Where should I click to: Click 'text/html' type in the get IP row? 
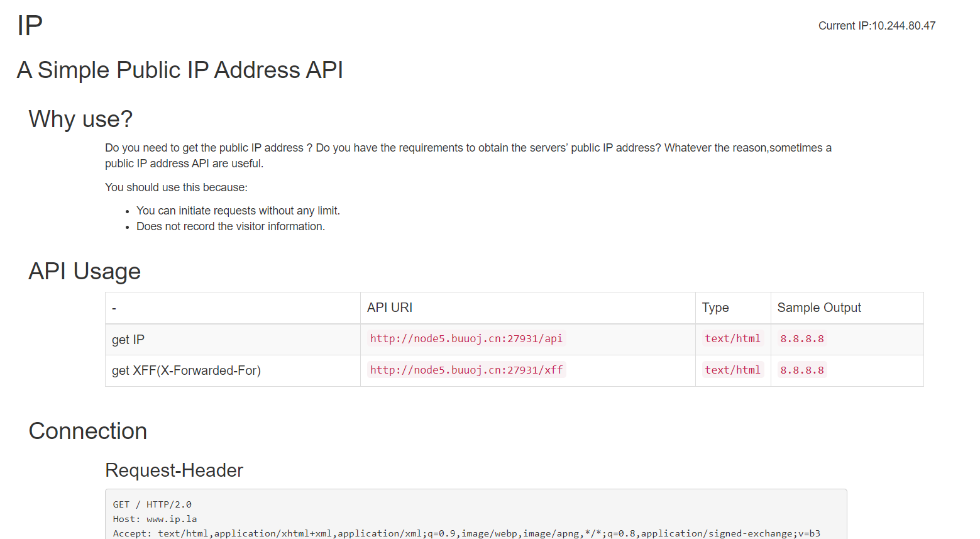[x=733, y=338]
